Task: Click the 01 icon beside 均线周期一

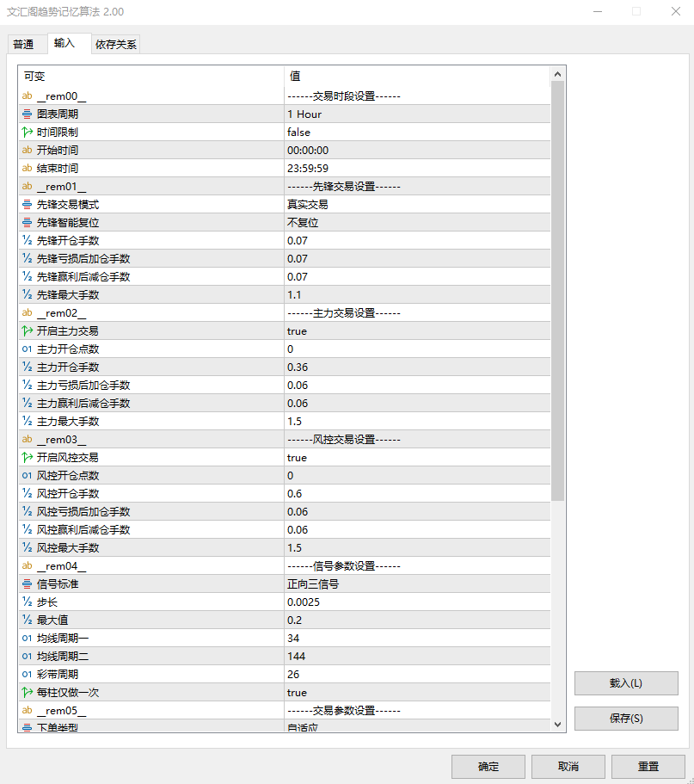Action: (x=27, y=639)
